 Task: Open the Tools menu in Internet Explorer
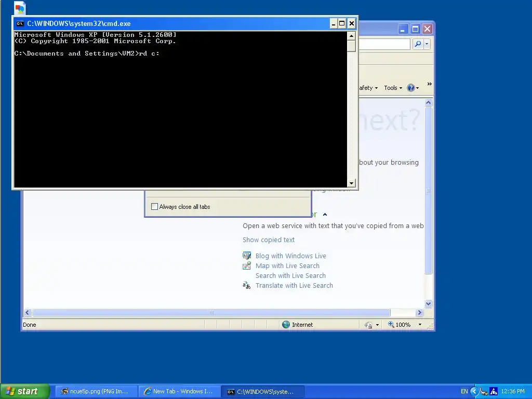click(x=393, y=88)
